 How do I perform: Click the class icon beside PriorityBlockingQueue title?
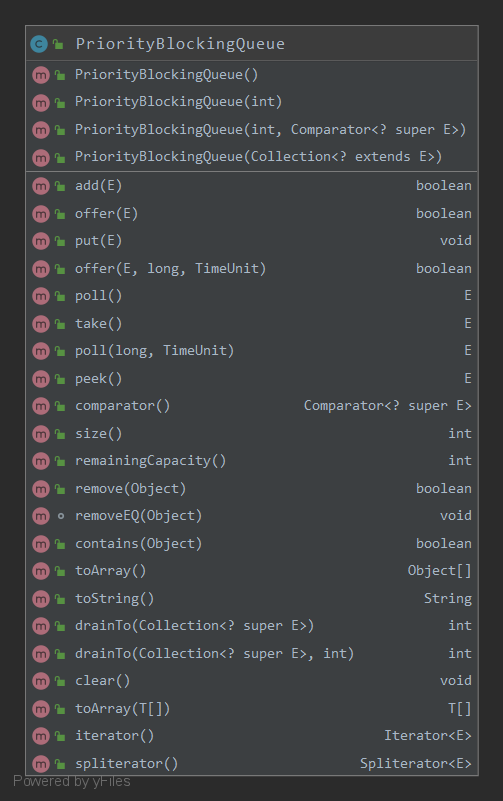click(x=39, y=44)
